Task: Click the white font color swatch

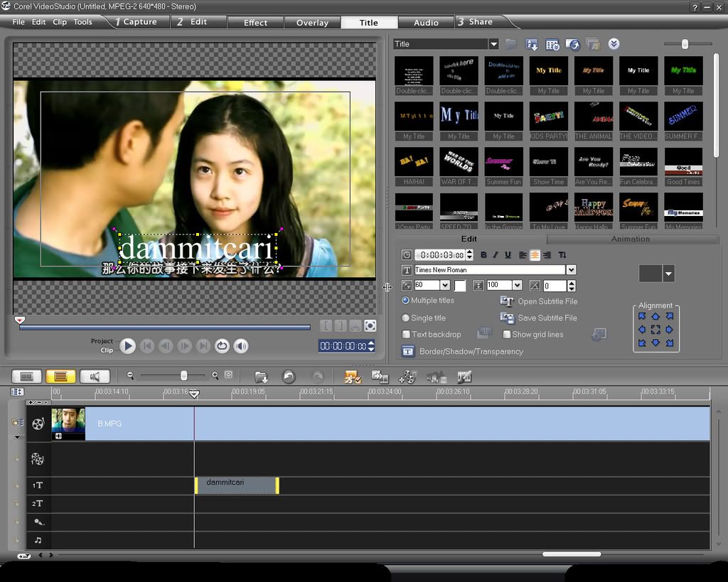Action: 460,286
